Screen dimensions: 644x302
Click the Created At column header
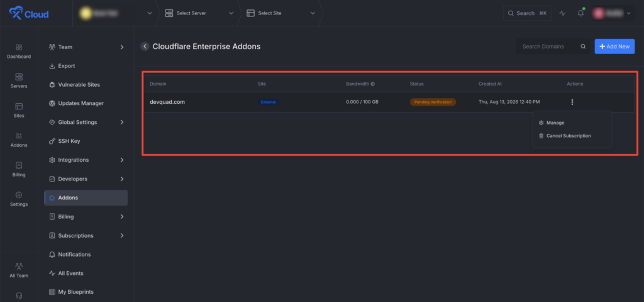point(490,84)
